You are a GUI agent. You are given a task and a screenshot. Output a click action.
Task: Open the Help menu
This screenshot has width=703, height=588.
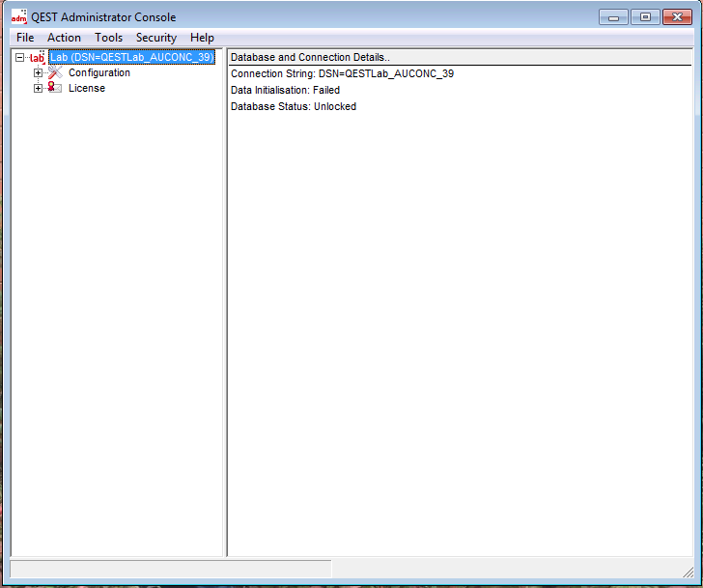point(202,38)
